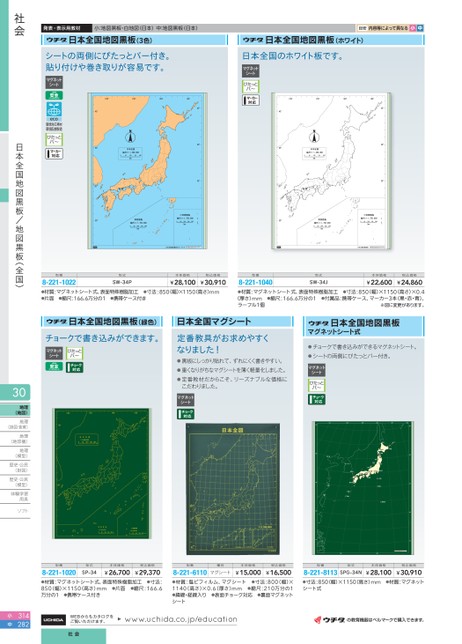The image size is (462, 644).
Task: Click price ¥30,910 for SPG-34N
Action: [x=409, y=573]
